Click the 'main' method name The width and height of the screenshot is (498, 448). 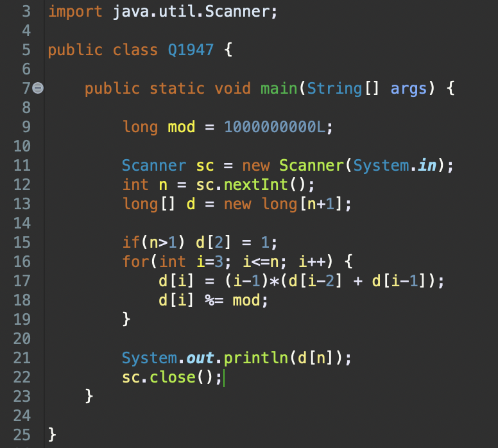pos(279,89)
